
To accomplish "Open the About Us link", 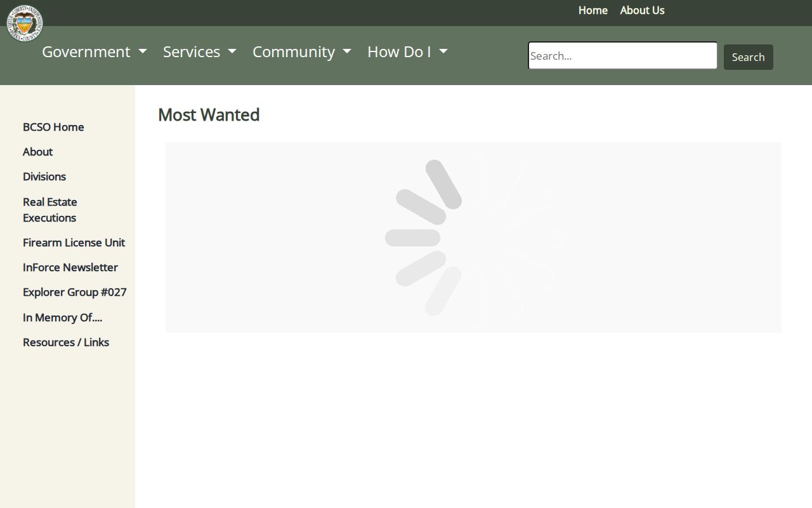I will pyautogui.click(x=642, y=10).
